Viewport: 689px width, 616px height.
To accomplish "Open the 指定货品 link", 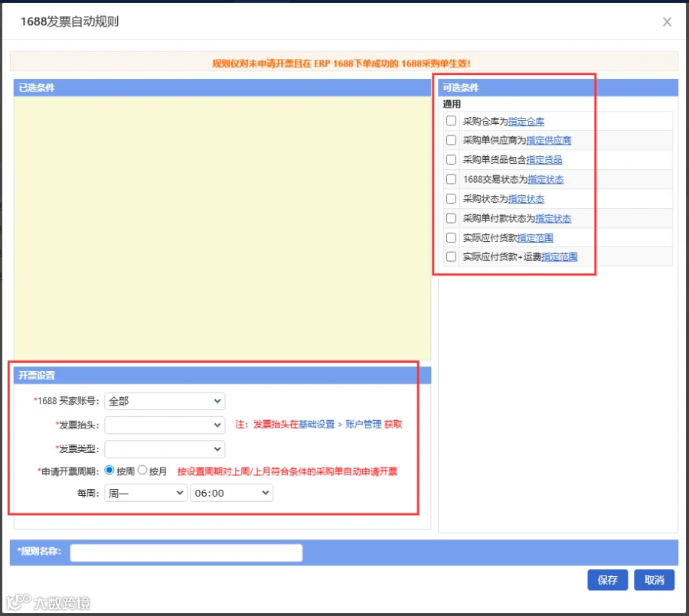I will click(544, 159).
